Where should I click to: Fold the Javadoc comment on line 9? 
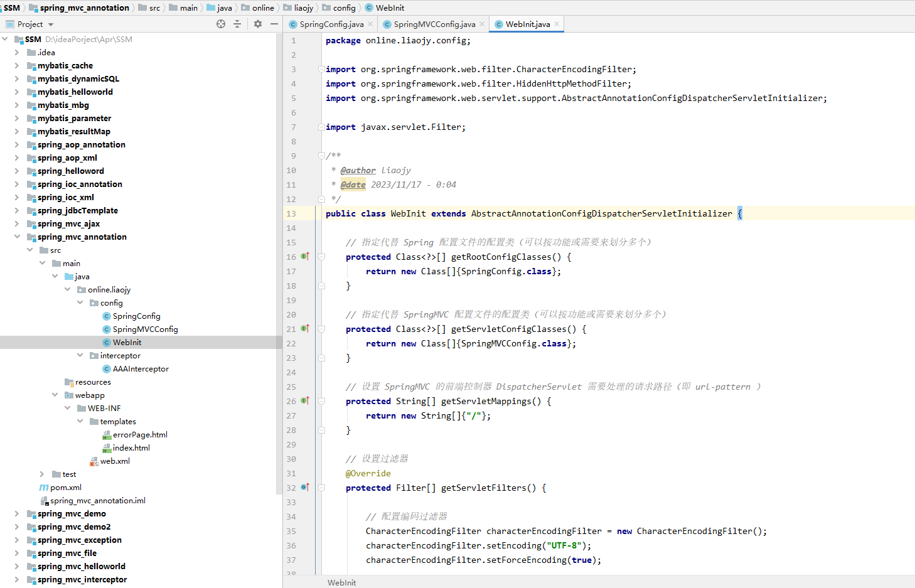click(321, 156)
